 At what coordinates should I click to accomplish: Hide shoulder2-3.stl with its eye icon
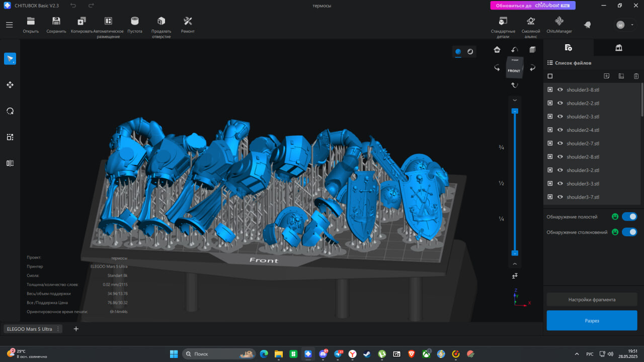[560, 117]
